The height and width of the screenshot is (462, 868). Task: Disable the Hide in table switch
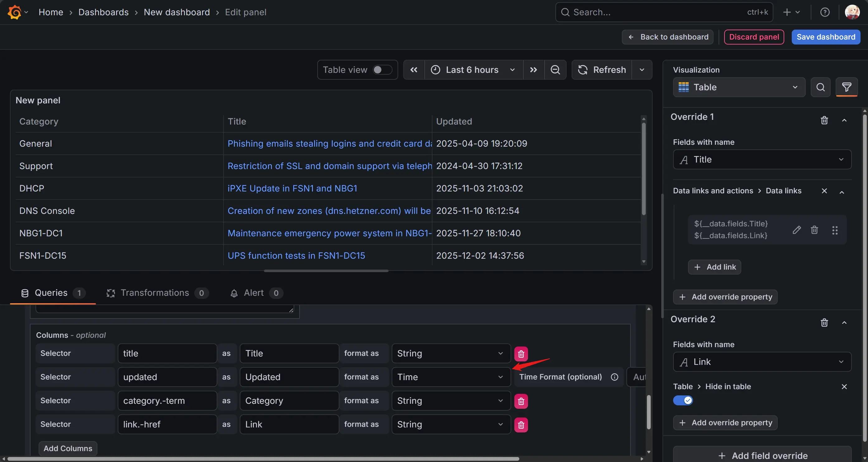click(683, 400)
